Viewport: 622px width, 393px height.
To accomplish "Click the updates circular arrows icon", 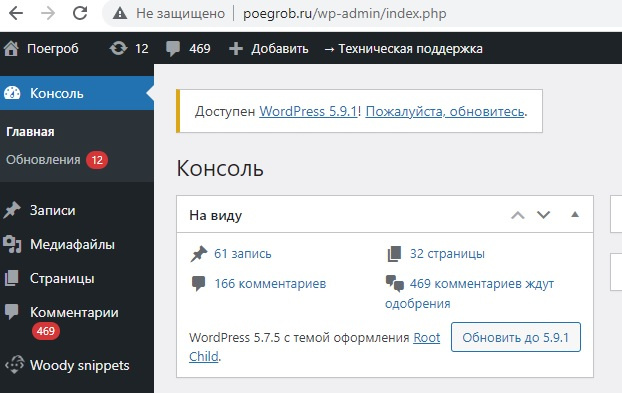I will 118,49.
